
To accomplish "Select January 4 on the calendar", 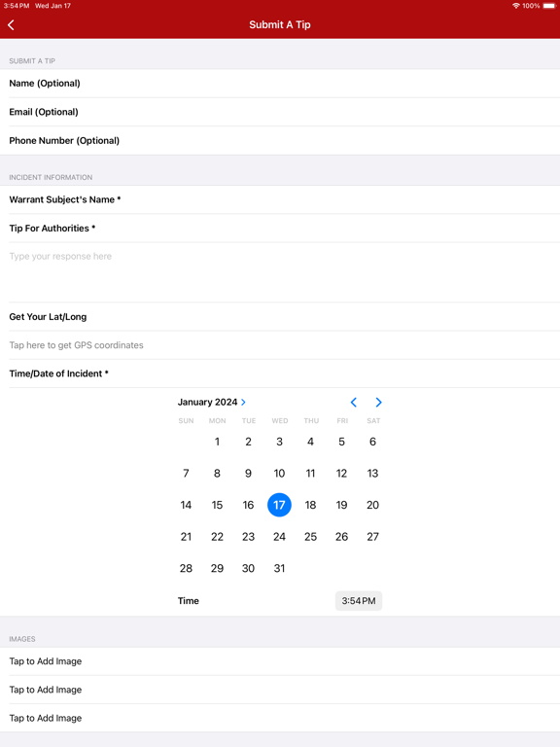I will 310,442.
